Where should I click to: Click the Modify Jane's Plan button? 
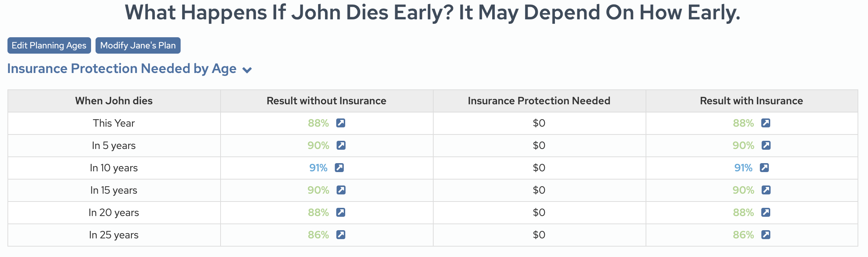pyautogui.click(x=138, y=45)
